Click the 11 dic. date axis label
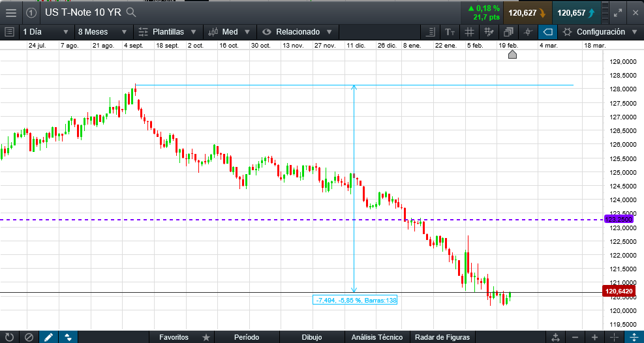644x343 pixels. (x=356, y=46)
